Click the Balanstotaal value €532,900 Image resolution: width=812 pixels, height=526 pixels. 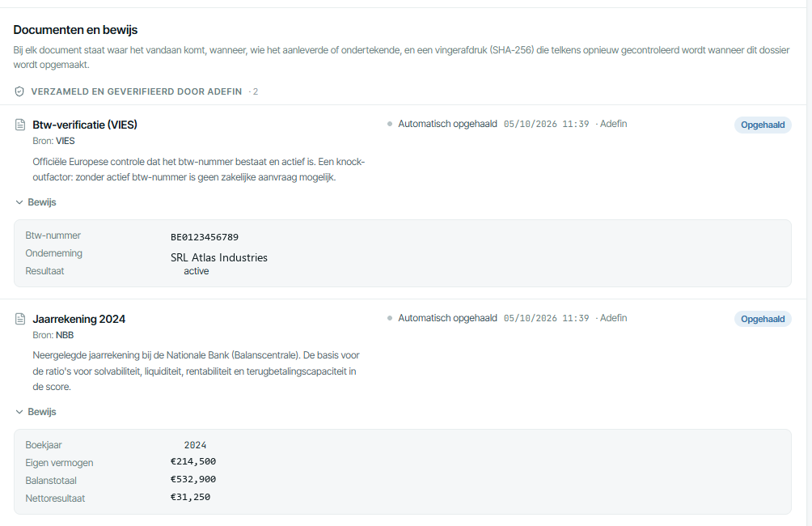click(193, 479)
